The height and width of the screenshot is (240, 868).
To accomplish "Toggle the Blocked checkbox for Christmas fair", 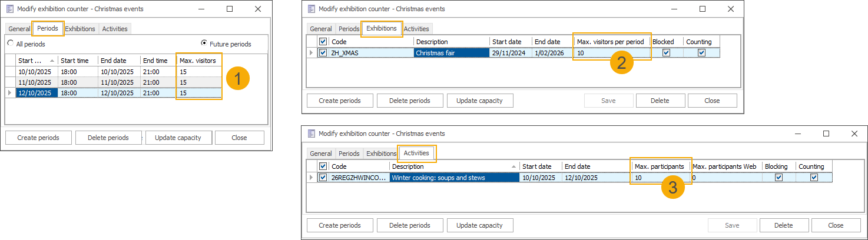I will pyautogui.click(x=666, y=53).
